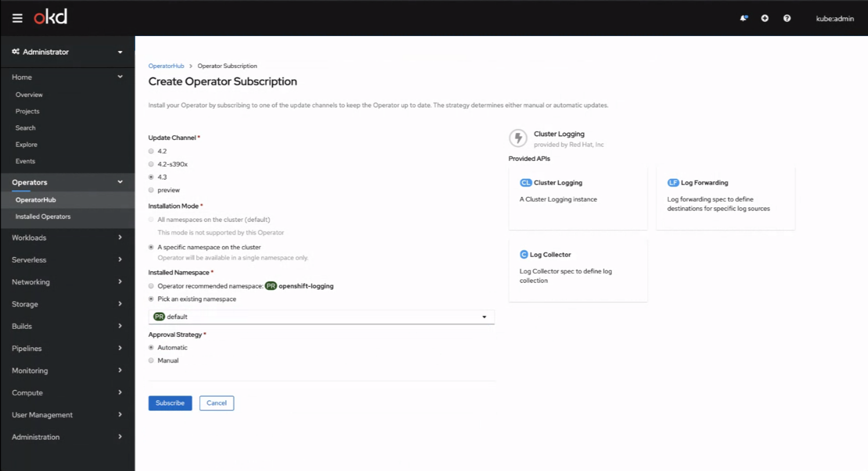Image resolution: width=868 pixels, height=471 pixels.
Task: Enable Automatic approval strategy
Action: click(x=151, y=348)
